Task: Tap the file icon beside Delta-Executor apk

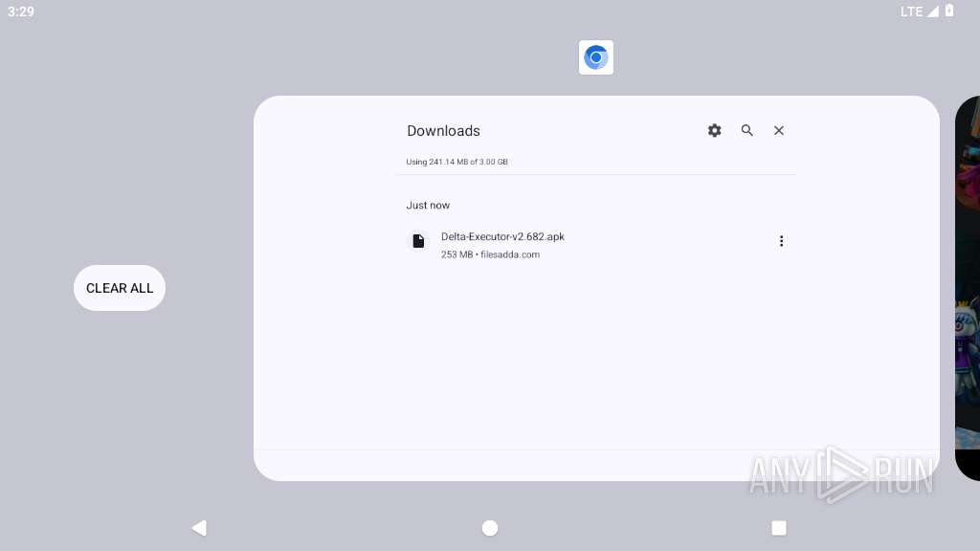Action: [419, 241]
